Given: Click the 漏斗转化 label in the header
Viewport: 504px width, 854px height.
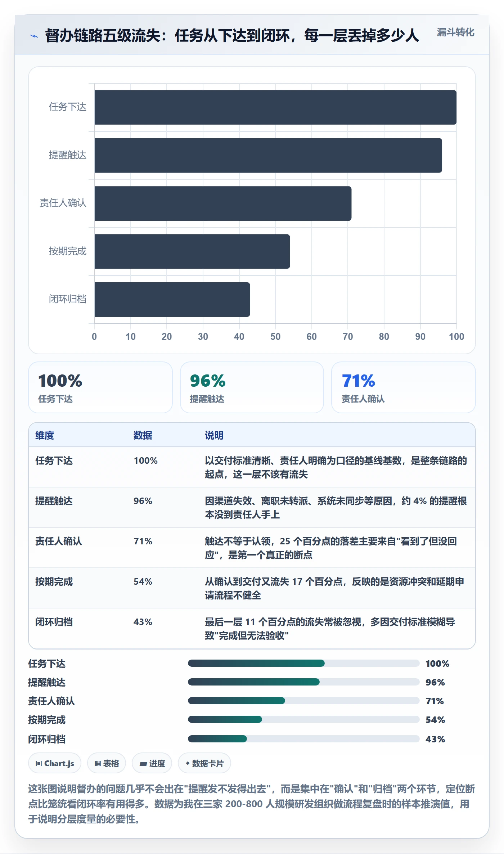Looking at the screenshot, I should [455, 32].
